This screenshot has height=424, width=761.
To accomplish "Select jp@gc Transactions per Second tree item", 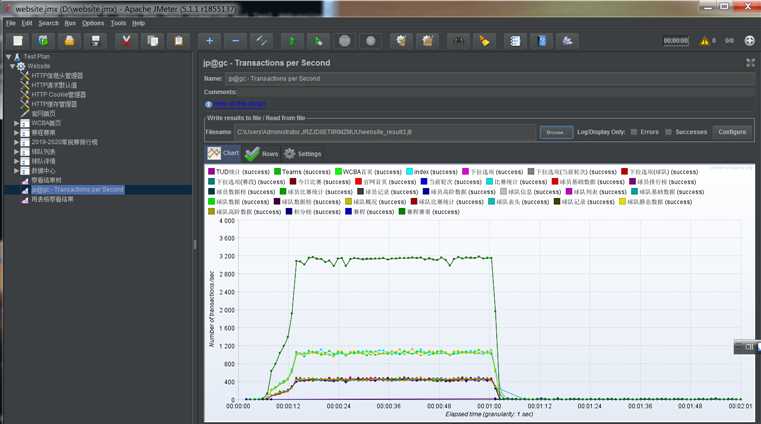I will pyautogui.click(x=78, y=190).
